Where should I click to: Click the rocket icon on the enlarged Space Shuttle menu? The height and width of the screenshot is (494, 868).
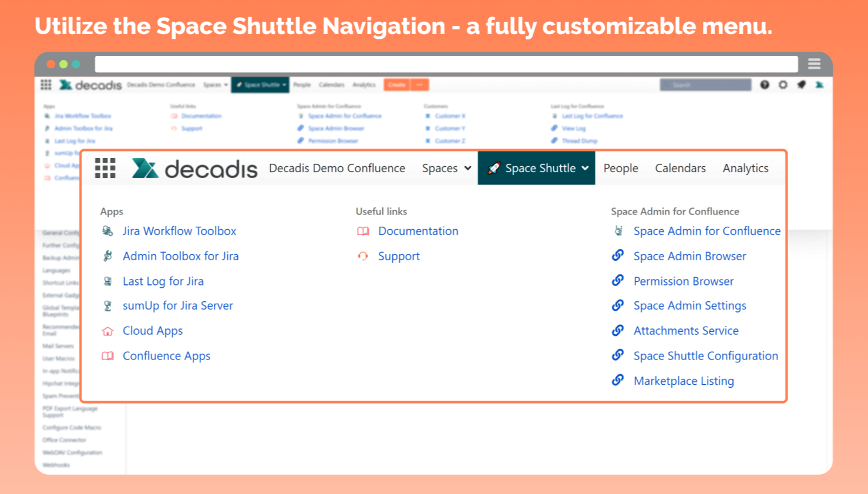pyautogui.click(x=494, y=169)
